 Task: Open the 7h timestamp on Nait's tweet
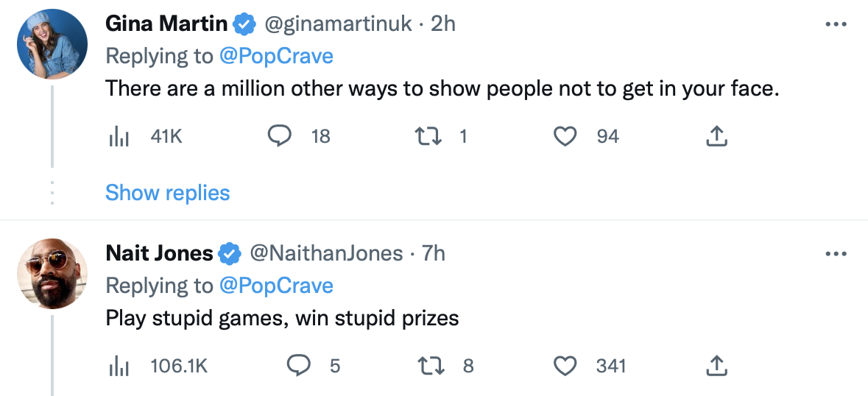pos(434,254)
